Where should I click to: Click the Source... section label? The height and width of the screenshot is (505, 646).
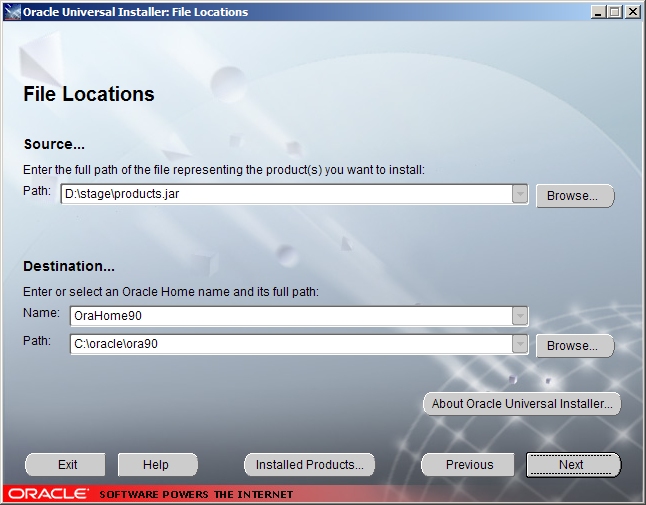click(54, 144)
